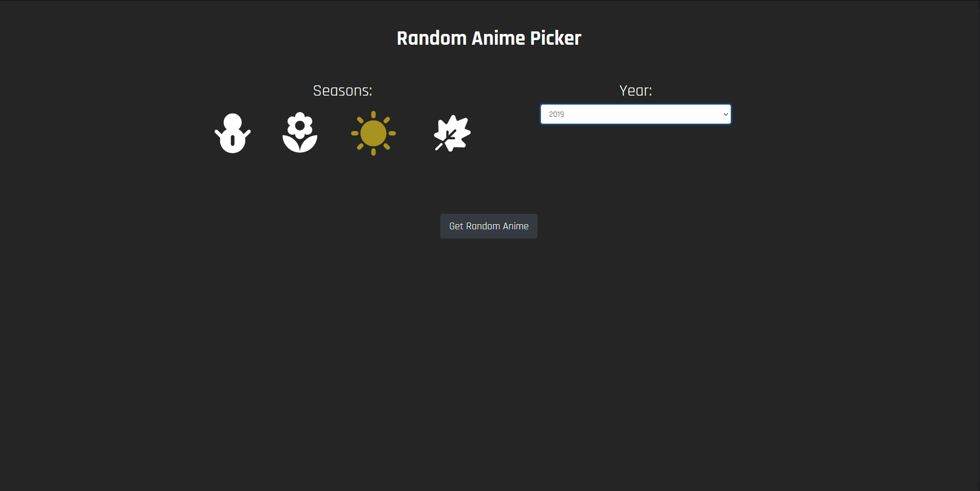This screenshot has width=980, height=491.
Task: Click the word Anime on the button
Action: click(x=515, y=226)
